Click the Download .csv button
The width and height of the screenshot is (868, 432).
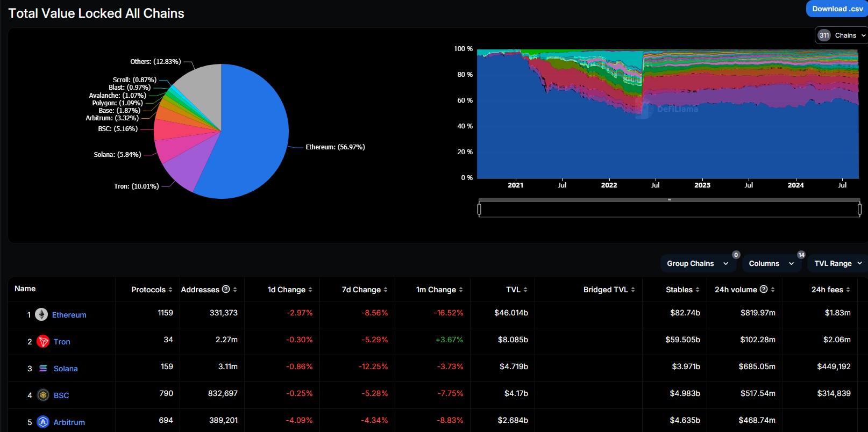(x=837, y=9)
